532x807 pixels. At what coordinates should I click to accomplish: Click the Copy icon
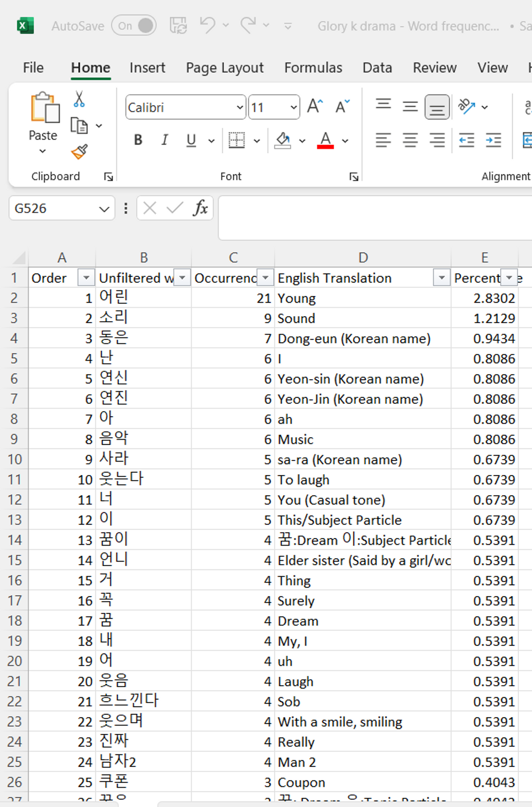pos(79,126)
